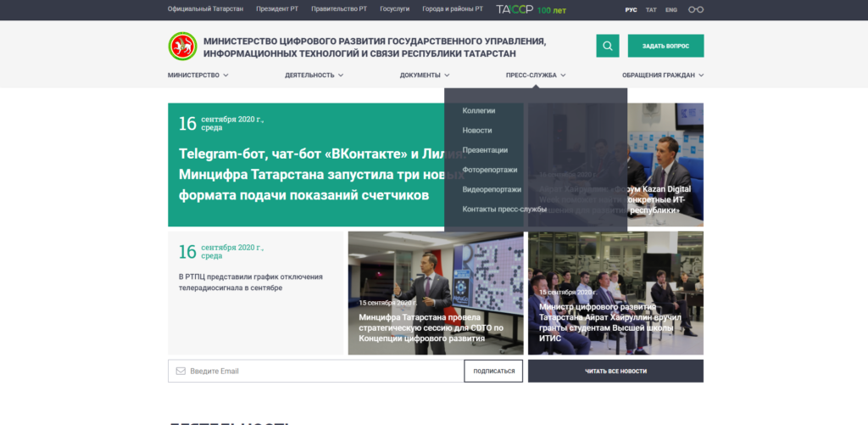Click the ministry title in the header
The height and width of the screenshot is (425, 868).
pyautogui.click(x=375, y=48)
